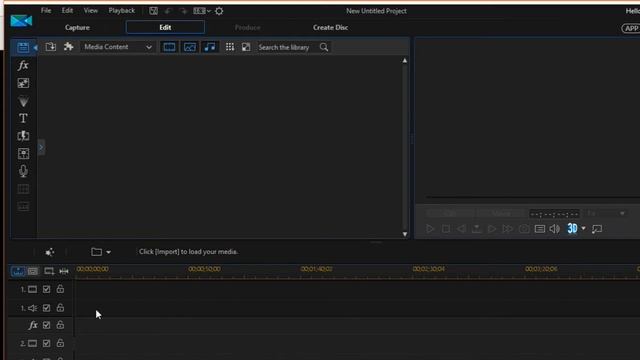The width and height of the screenshot is (640, 360).
Task: Fit timeline to view icon
Action: (x=64, y=271)
